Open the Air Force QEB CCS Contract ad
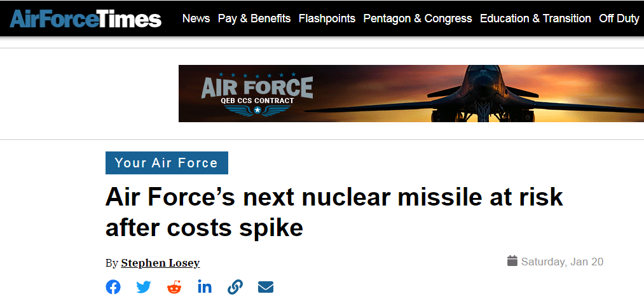Image resolution: width=644 pixels, height=301 pixels. pyautogui.click(x=257, y=94)
